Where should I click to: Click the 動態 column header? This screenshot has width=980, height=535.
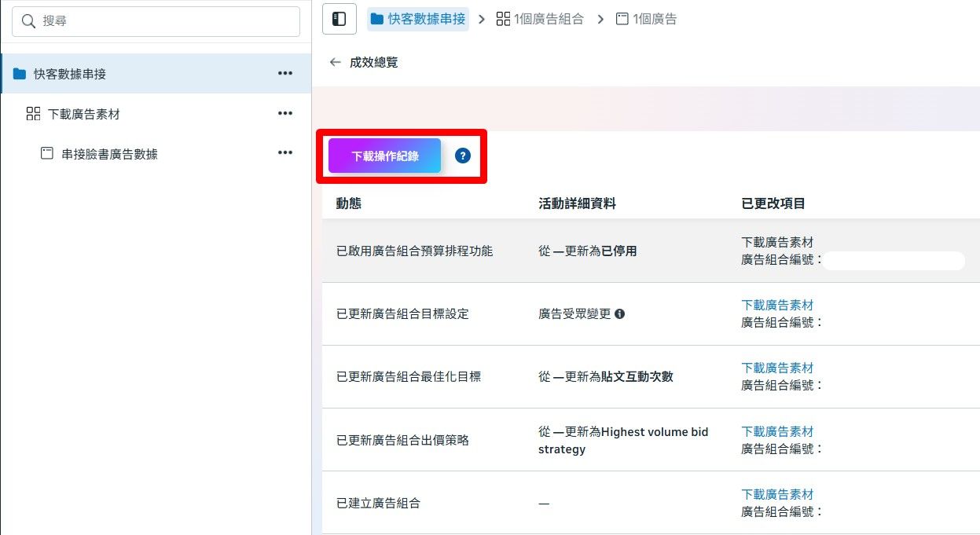[x=349, y=203]
